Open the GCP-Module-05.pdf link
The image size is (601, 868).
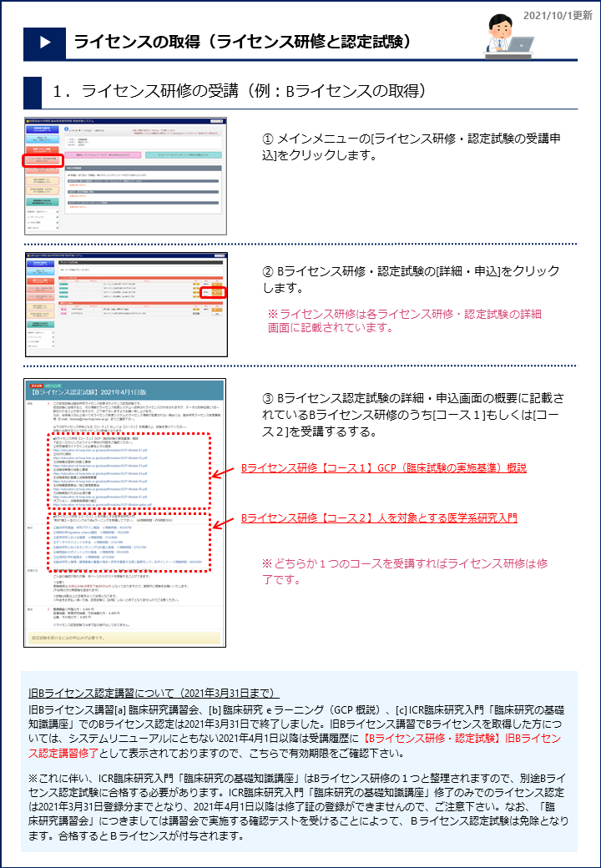pyautogui.click(x=100, y=481)
